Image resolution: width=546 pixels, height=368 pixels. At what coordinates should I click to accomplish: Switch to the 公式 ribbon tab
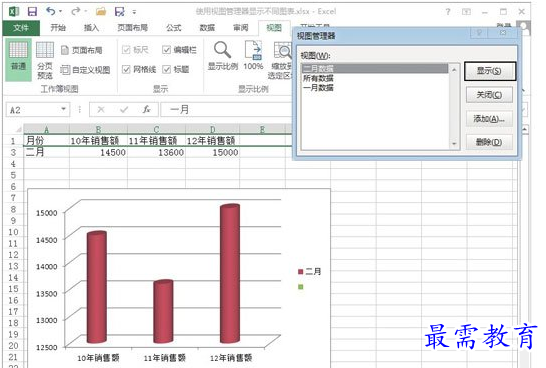pos(174,28)
